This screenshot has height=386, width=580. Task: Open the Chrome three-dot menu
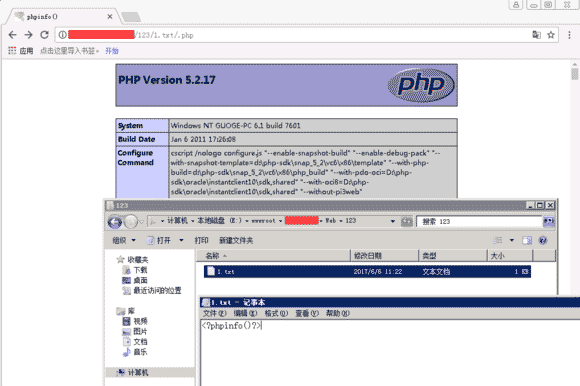coord(569,35)
